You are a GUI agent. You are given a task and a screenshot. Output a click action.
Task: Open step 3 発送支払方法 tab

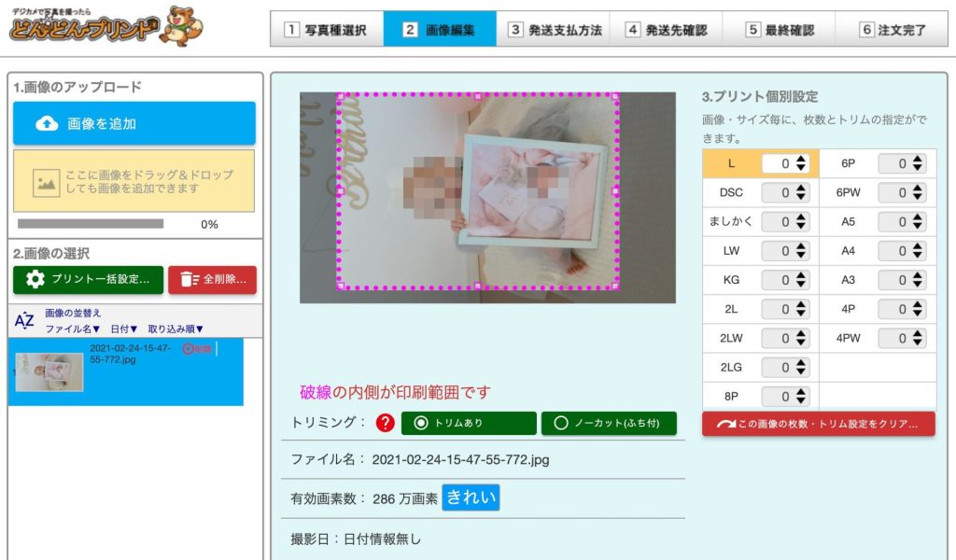tap(553, 30)
